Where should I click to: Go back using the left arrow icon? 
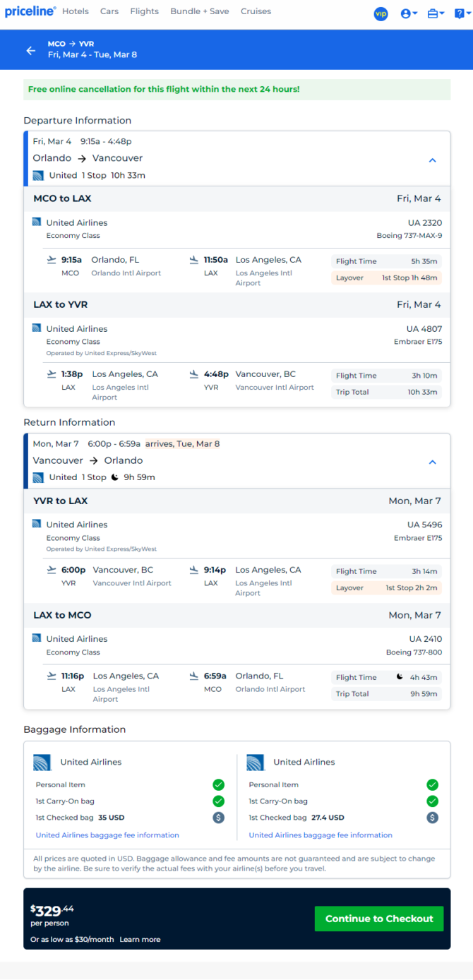[30, 50]
